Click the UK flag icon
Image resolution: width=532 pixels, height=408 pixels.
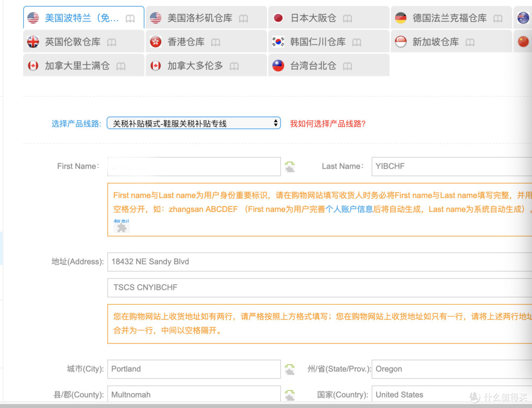coord(33,42)
